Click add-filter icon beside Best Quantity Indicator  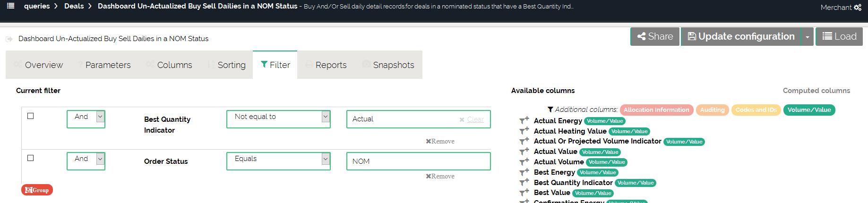click(x=524, y=183)
